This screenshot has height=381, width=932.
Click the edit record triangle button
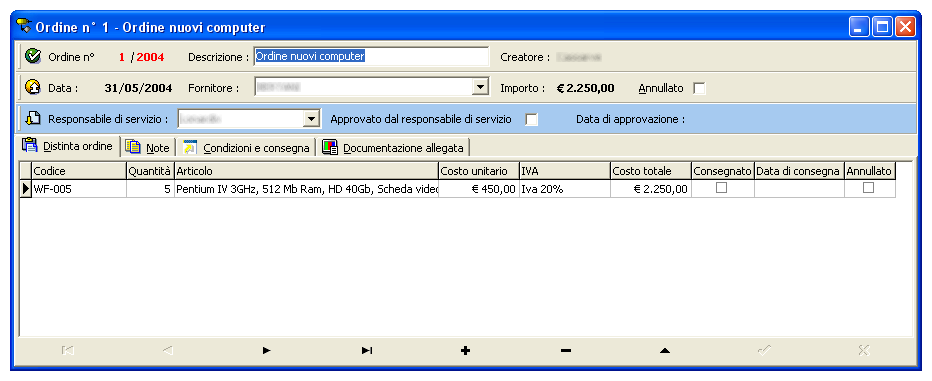coord(665,351)
